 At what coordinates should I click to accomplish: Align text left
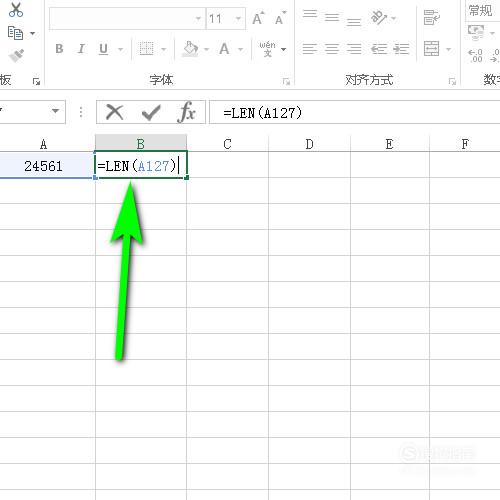coord(310,49)
